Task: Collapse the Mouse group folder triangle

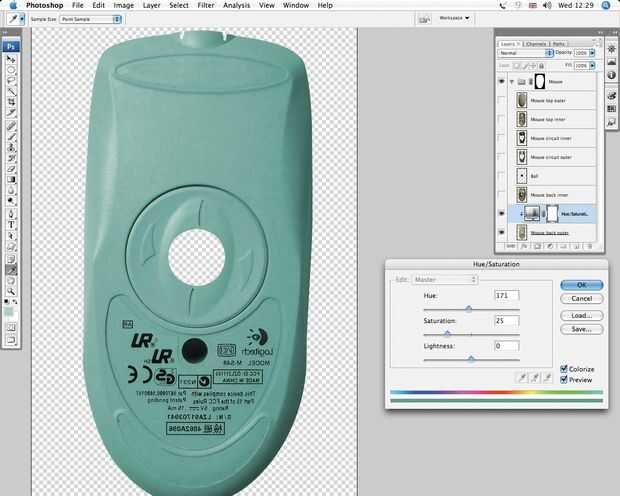Action: 511,82
